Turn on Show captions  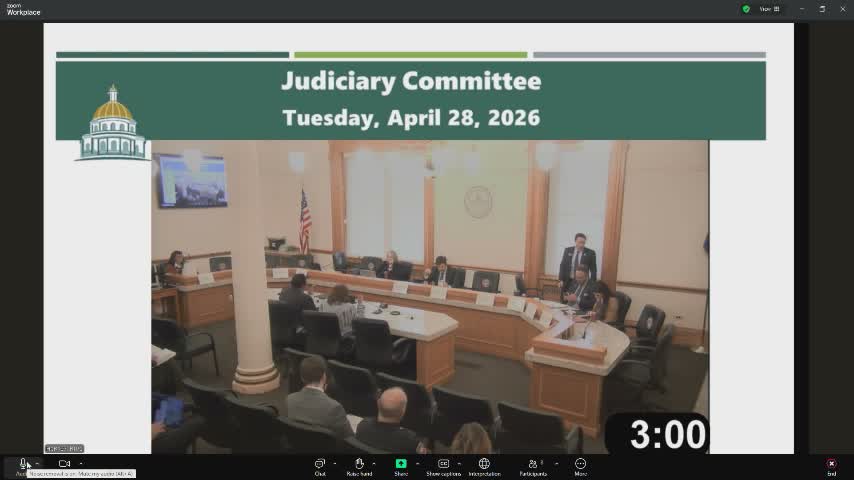443,467
